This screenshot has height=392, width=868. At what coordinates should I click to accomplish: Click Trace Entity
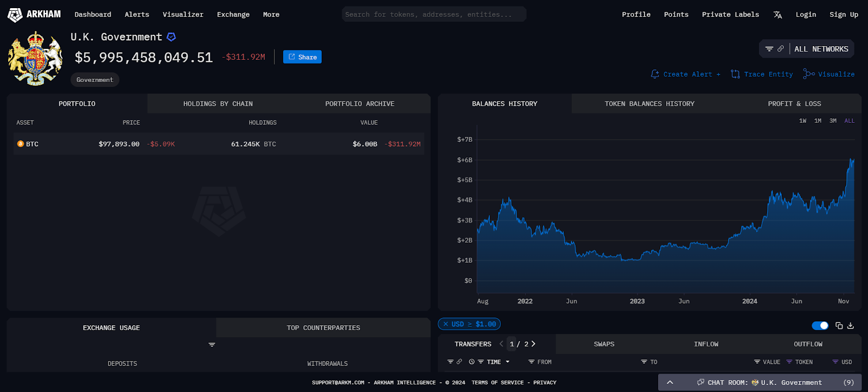[x=762, y=74]
